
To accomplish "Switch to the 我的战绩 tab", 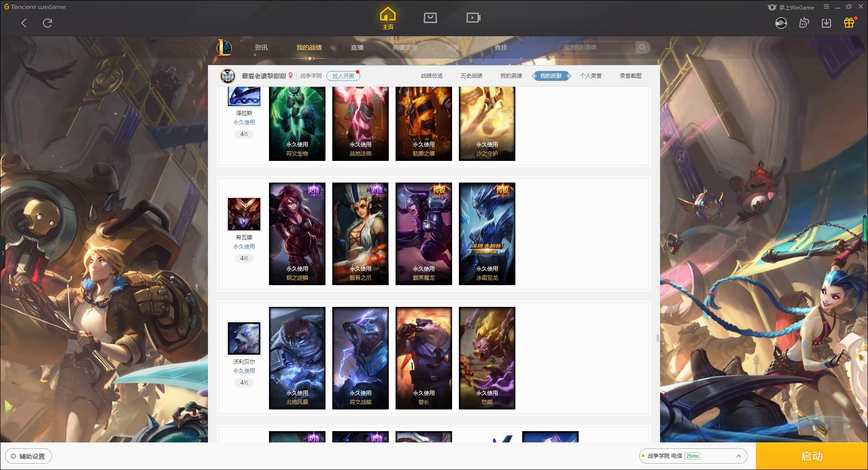I will point(309,47).
